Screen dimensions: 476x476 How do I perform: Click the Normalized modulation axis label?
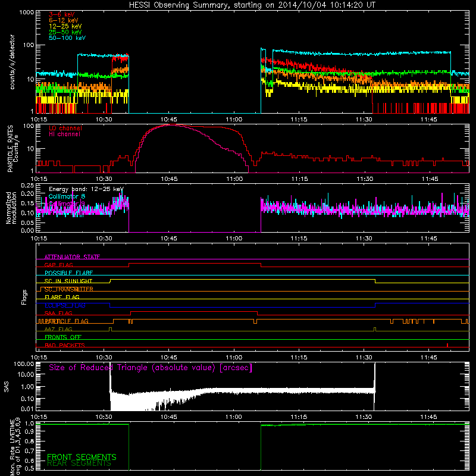[11, 208]
